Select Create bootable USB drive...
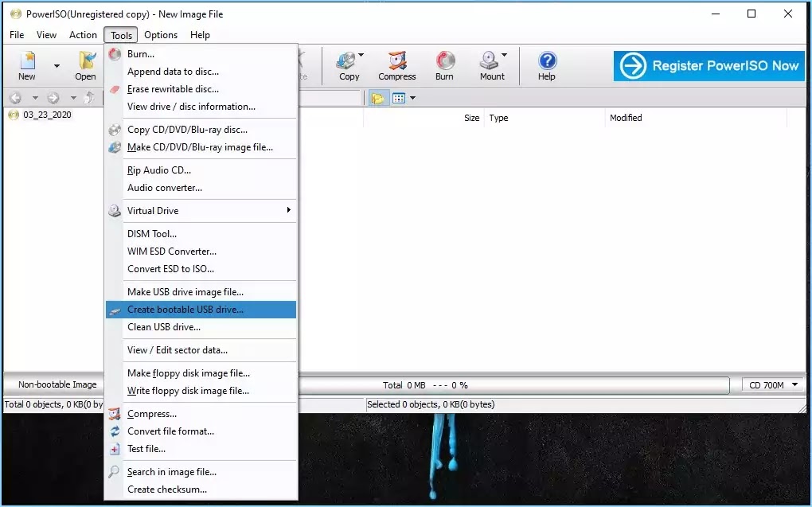 coord(201,309)
